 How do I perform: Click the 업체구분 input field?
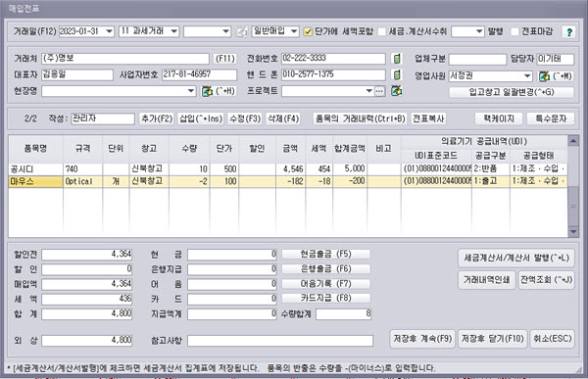point(477,59)
